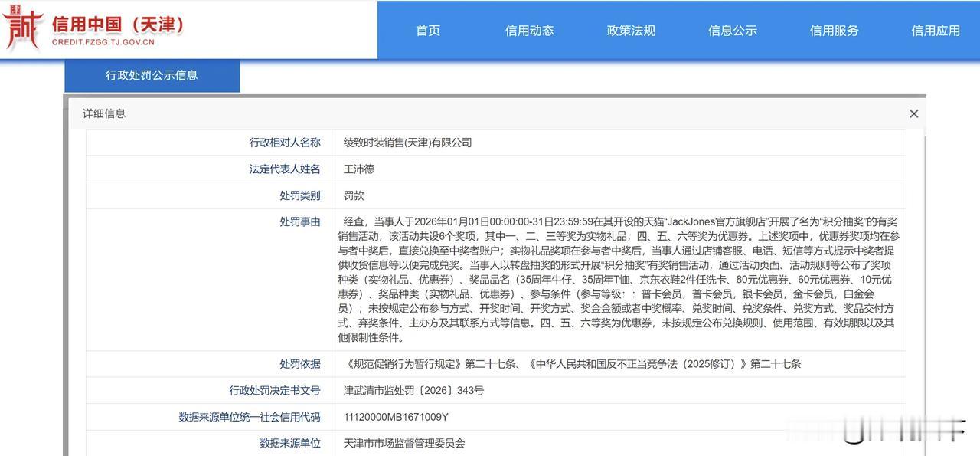Switch to 行政处罚公示信息 tab
This screenshot has height=456, width=980.
[152, 75]
